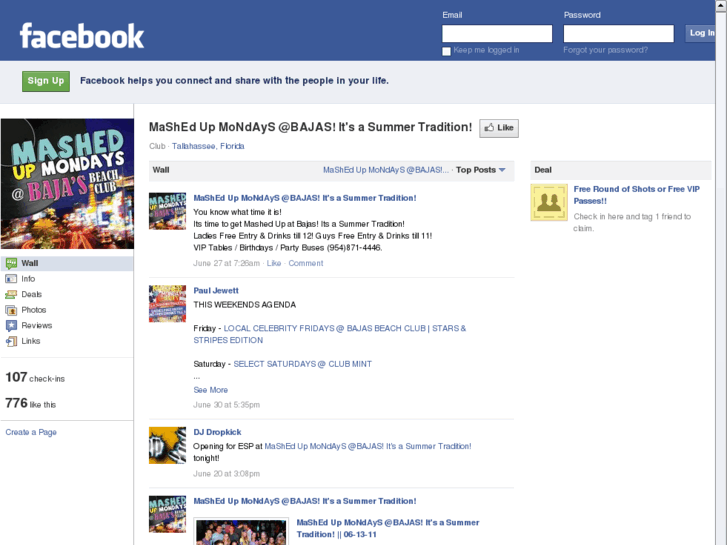Click the Photos icon in sidebar
The image size is (727, 545).
pyautogui.click(x=11, y=310)
